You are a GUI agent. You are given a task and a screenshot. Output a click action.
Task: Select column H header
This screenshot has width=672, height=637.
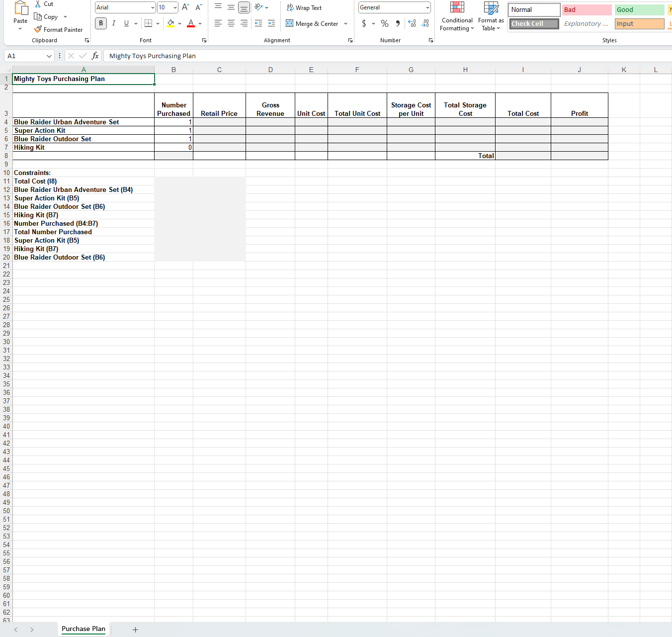(465, 70)
